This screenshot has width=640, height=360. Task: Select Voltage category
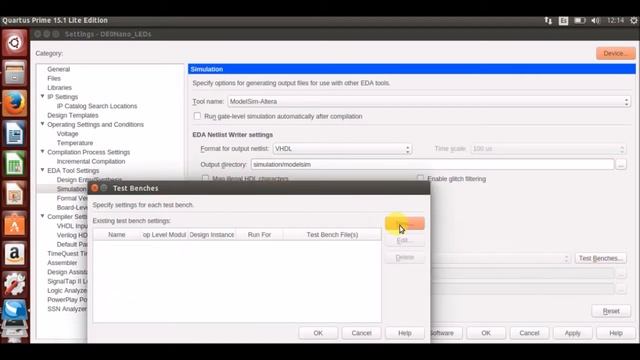(67, 134)
